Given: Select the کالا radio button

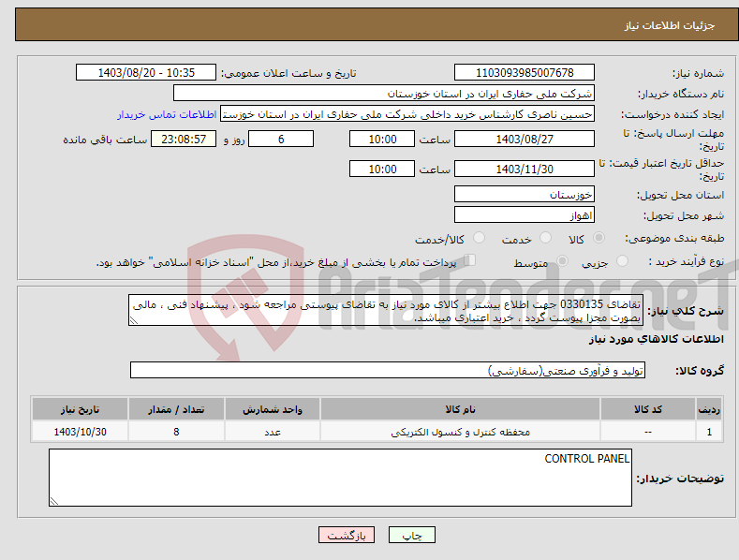Looking at the screenshot, I should coord(599,238).
